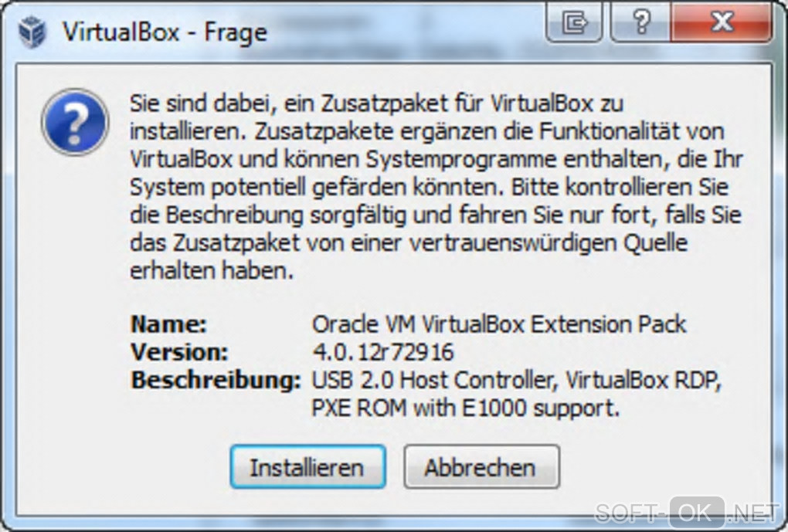Click the blue question mark dialog icon
Image resolution: width=788 pixels, height=532 pixels.
(75, 121)
